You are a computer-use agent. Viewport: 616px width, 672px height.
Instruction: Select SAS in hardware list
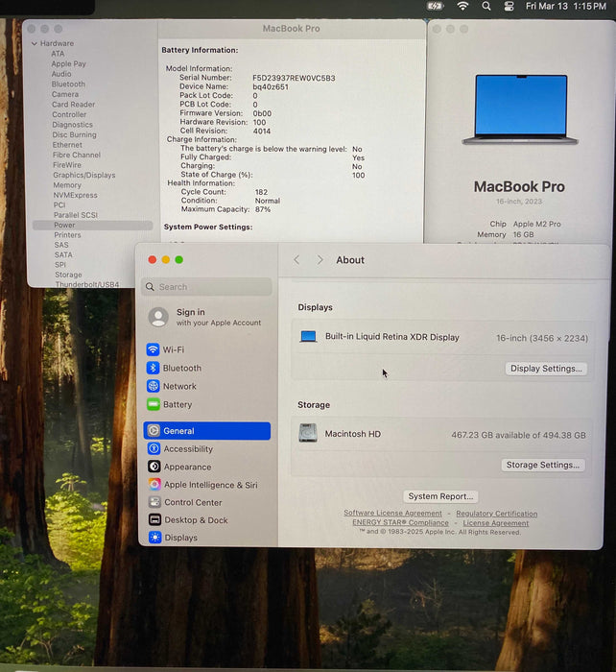pyautogui.click(x=61, y=245)
